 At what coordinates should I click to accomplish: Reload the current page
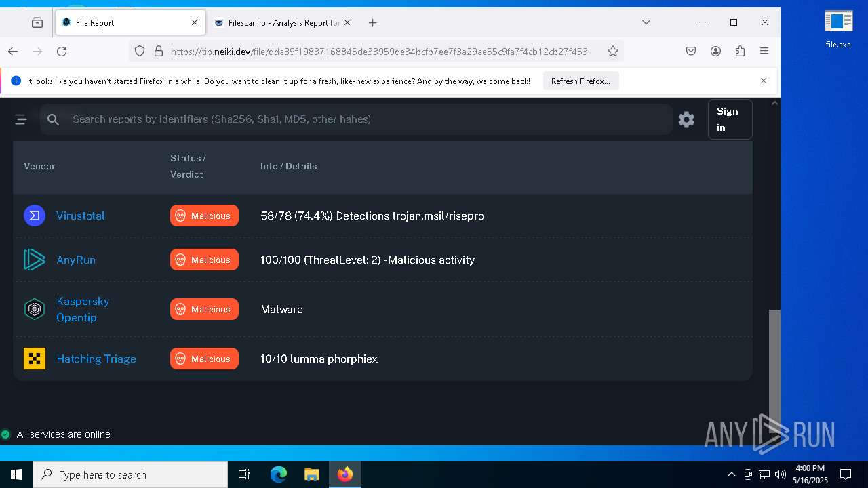pyautogui.click(x=62, y=51)
